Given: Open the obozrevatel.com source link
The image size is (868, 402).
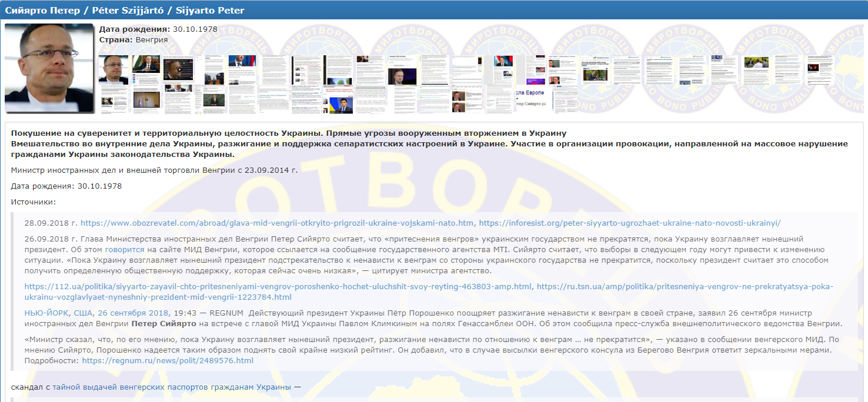Looking at the screenshot, I should coord(277,223).
